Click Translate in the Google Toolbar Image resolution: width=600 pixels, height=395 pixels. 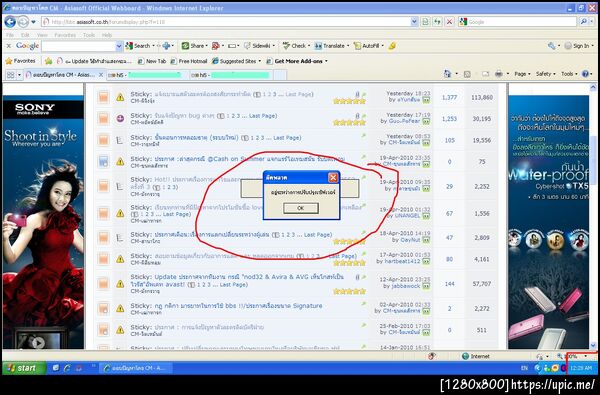click(x=330, y=46)
